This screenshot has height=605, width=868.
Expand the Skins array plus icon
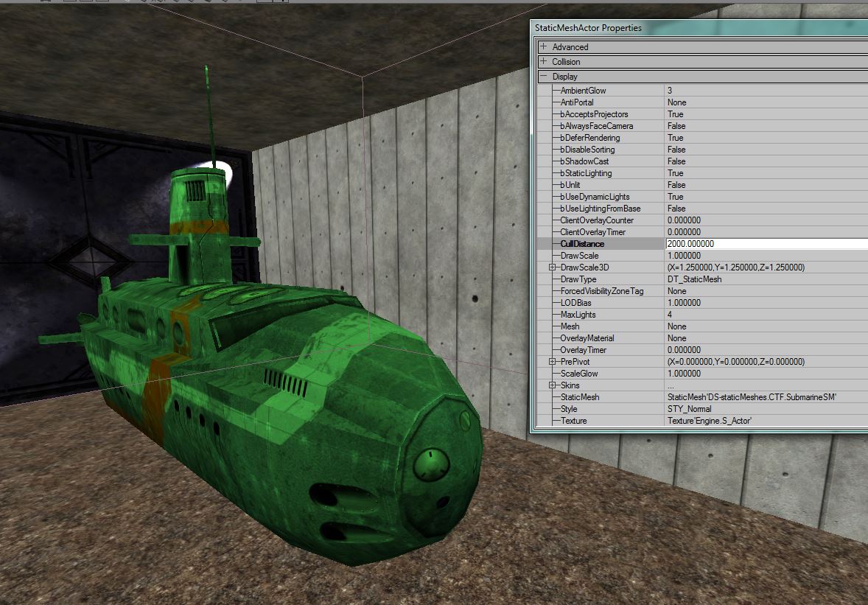553,385
